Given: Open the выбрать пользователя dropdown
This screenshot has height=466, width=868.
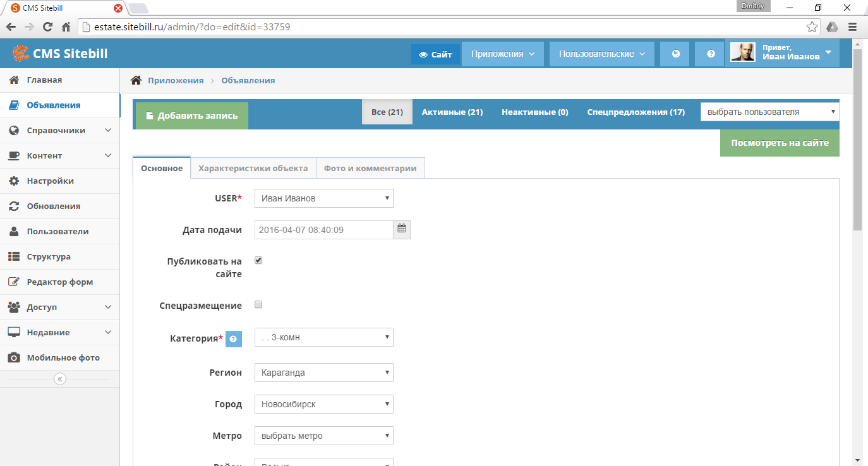Looking at the screenshot, I should coord(770,112).
